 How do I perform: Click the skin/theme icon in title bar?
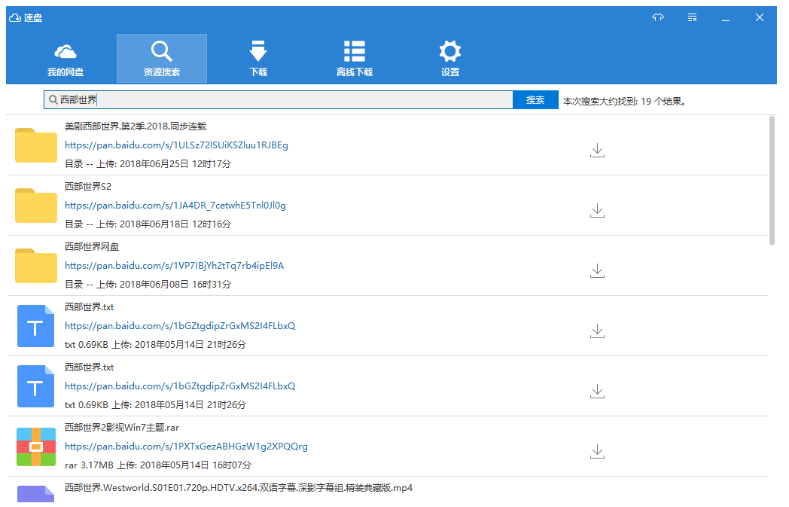[x=658, y=17]
